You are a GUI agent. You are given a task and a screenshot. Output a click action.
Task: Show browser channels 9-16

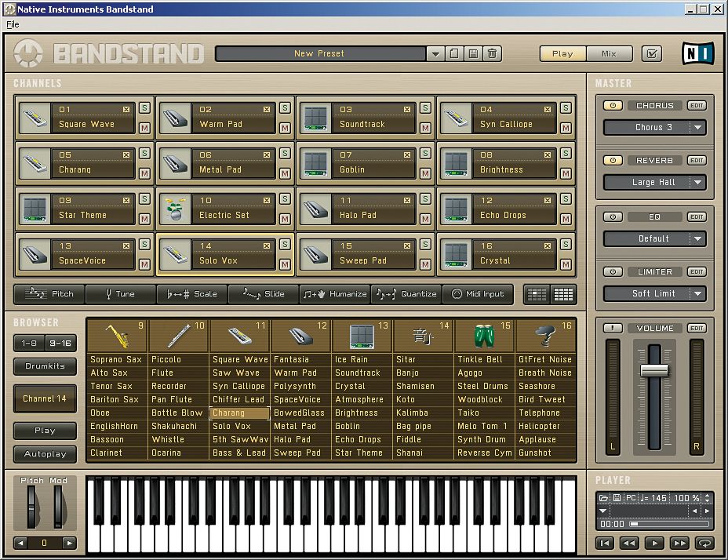pos(60,344)
